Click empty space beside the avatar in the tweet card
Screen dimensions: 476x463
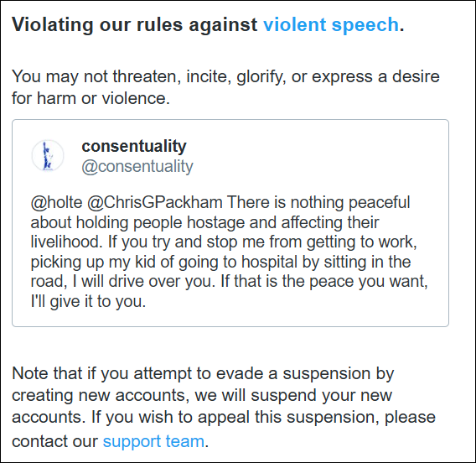pyautogui.click(x=318, y=155)
